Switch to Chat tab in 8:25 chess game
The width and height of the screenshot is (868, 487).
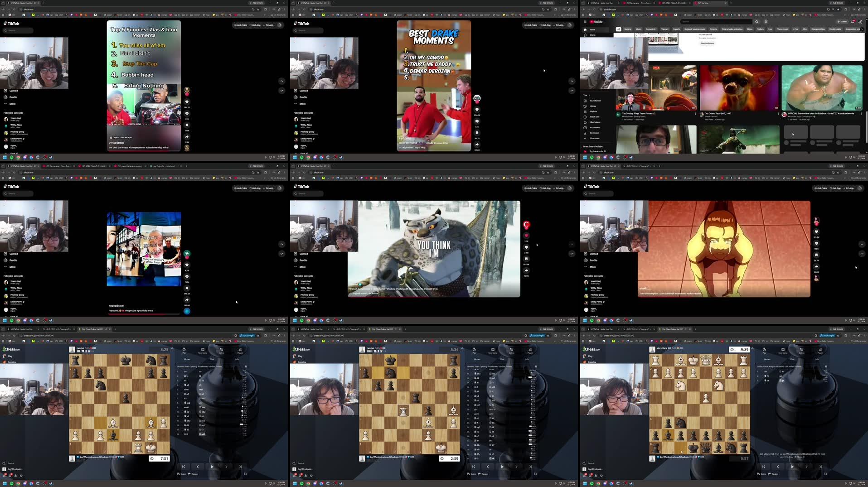[x=212, y=359]
